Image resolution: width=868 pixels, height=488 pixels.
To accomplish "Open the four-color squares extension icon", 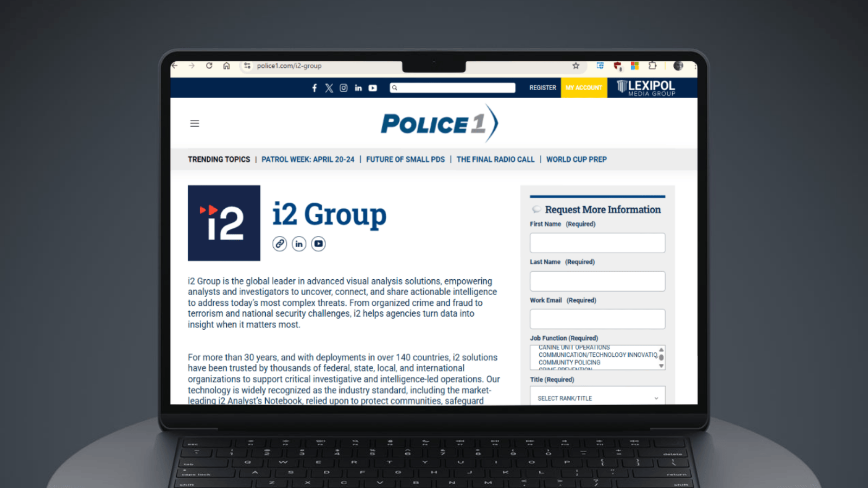I will [x=635, y=66].
